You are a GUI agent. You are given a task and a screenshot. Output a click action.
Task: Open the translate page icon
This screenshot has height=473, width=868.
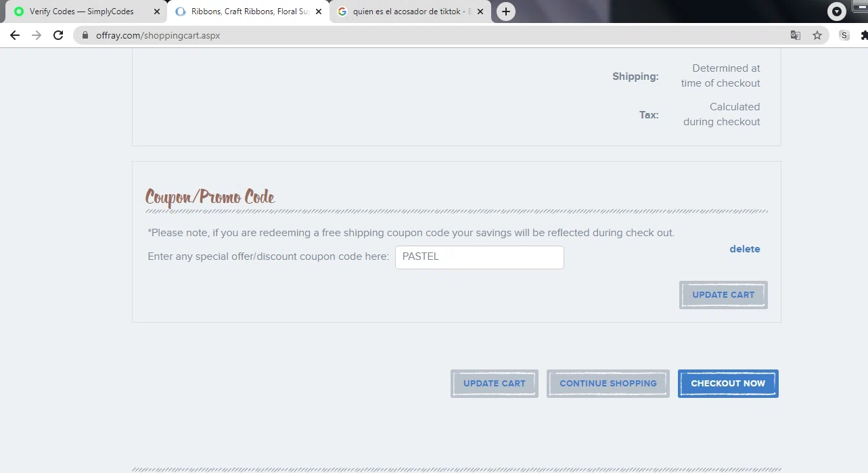coord(796,35)
